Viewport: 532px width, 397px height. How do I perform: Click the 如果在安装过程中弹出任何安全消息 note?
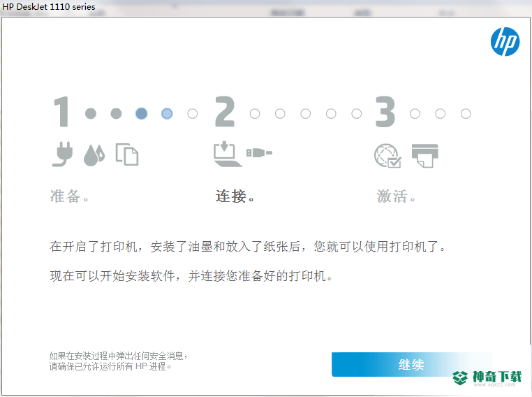[x=118, y=356]
